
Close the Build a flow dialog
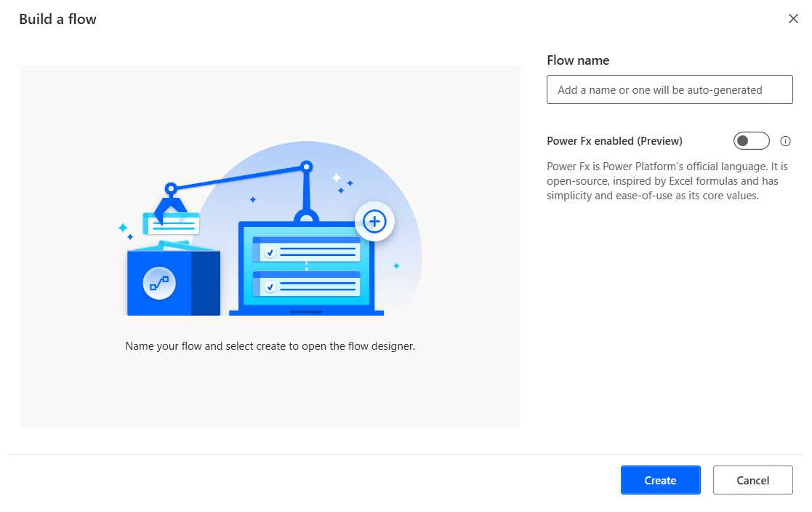point(793,18)
